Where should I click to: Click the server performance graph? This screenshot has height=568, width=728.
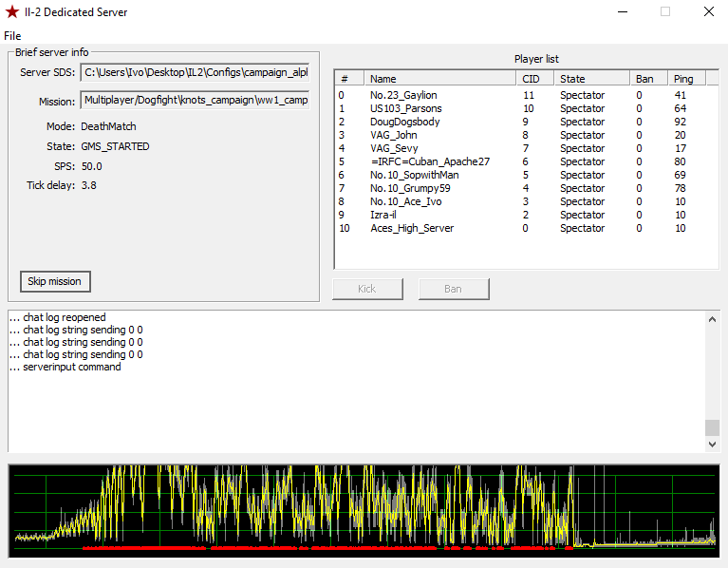click(364, 509)
